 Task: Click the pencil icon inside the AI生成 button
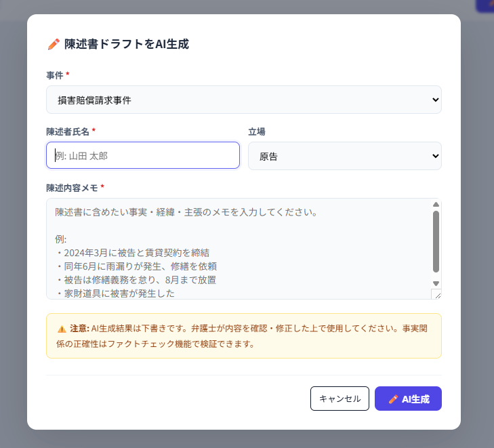[x=393, y=399]
